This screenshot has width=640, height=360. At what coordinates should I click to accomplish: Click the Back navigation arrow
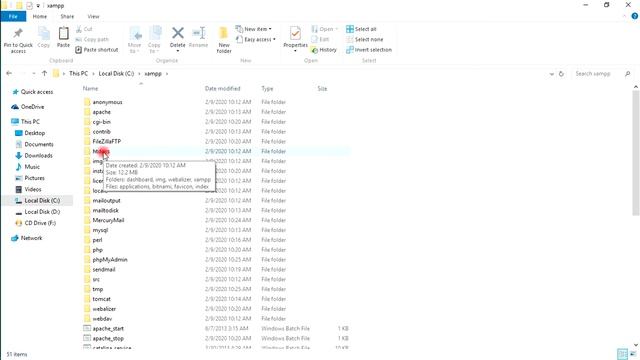tap(9, 73)
